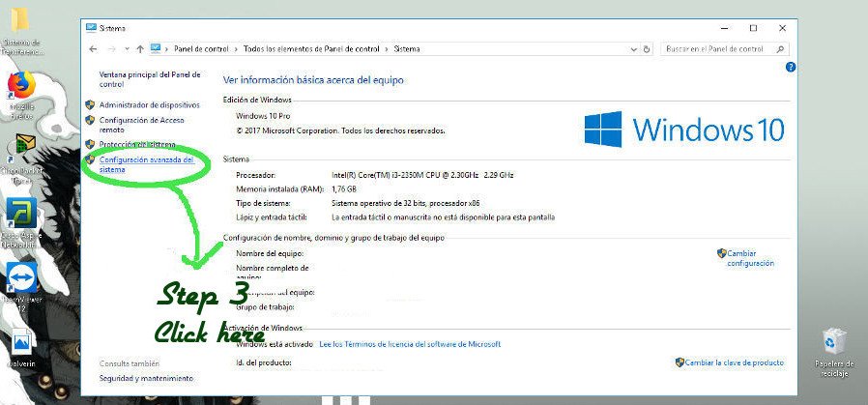Click Panel de control breadcrumb
Image resolution: width=868 pixels, height=405 pixels.
pyautogui.click(x=201, y=48)
